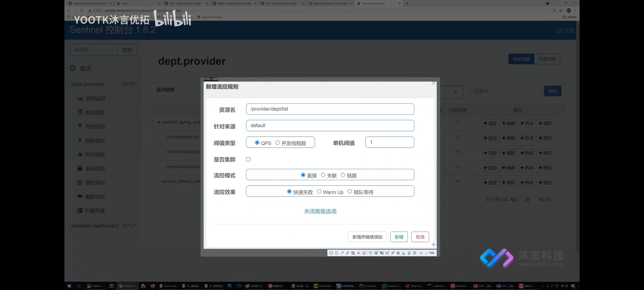Open 簇点链路 in sidebar

coord(91,113)
